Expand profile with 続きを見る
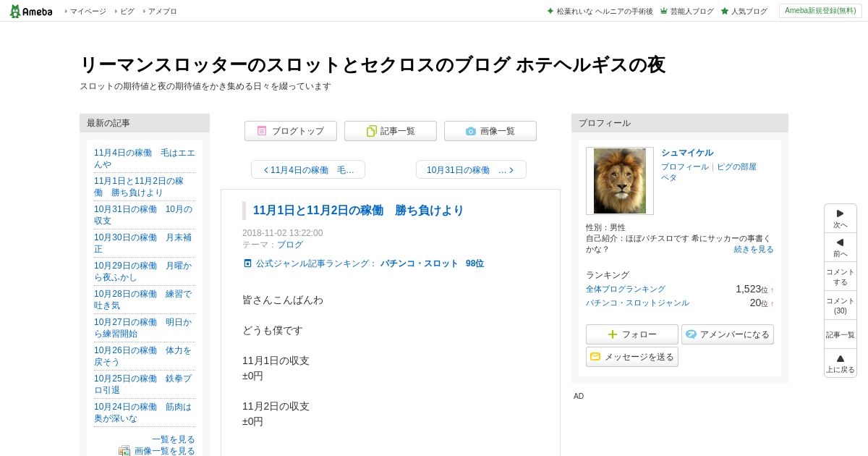The width and height of the screenshot is (868, 456). (x=754, y=249)
